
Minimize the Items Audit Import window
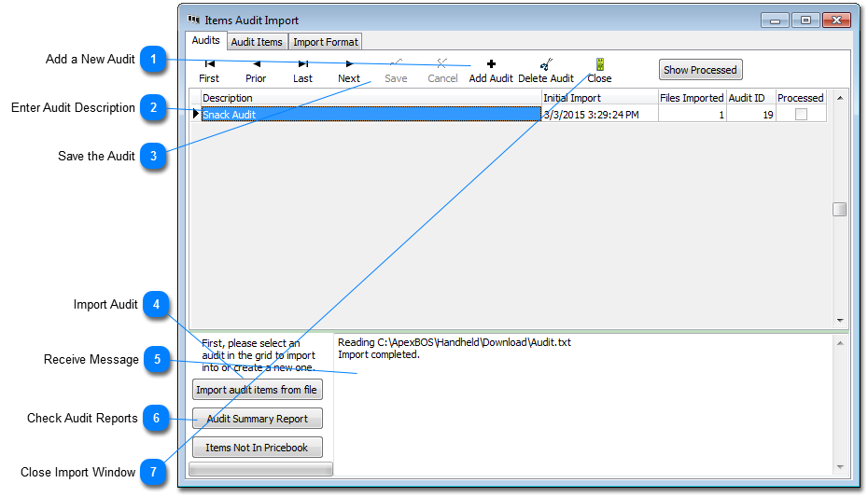pos(775,21)
